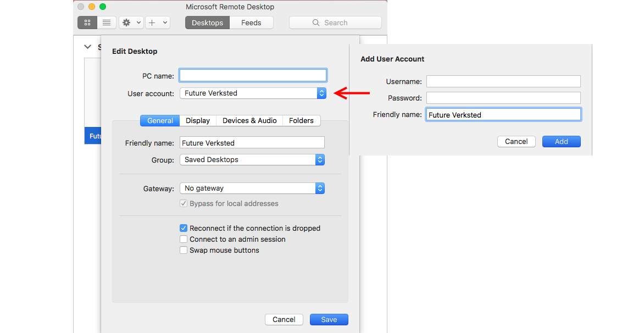Click Friendly name field in Add User Account
Viewport: 644px width, 333px height.
coord(503,114)
